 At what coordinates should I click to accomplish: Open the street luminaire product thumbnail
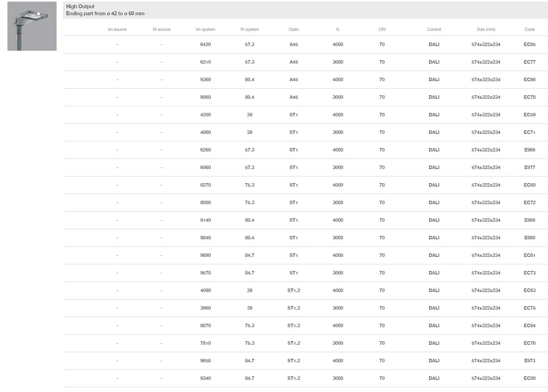(32, 26)
